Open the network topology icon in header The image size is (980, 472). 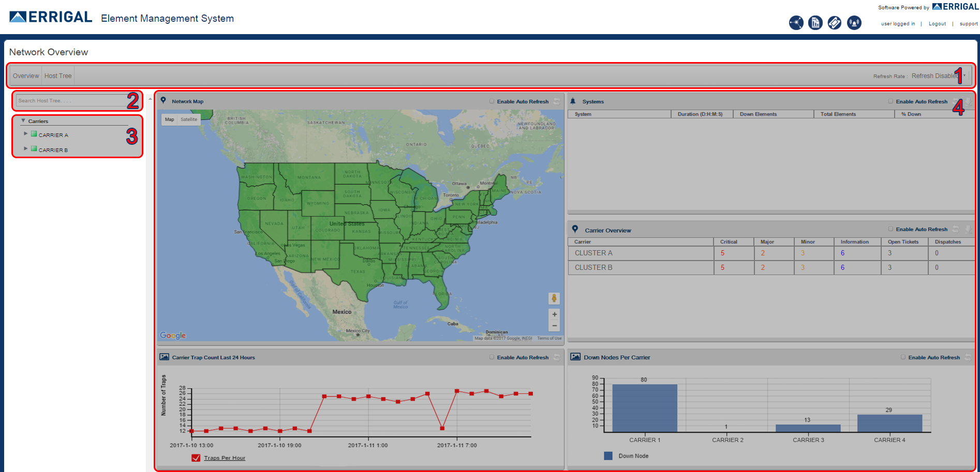pyautogui.click(x=796, y=23)
